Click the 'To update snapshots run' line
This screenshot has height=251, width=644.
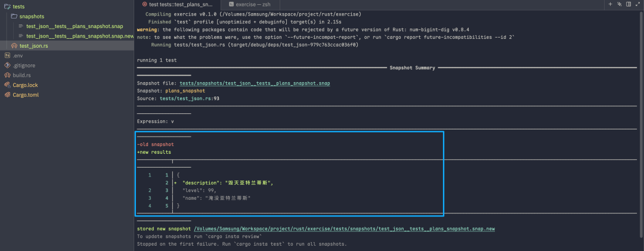pyautogui.click(x=199, y=237)
